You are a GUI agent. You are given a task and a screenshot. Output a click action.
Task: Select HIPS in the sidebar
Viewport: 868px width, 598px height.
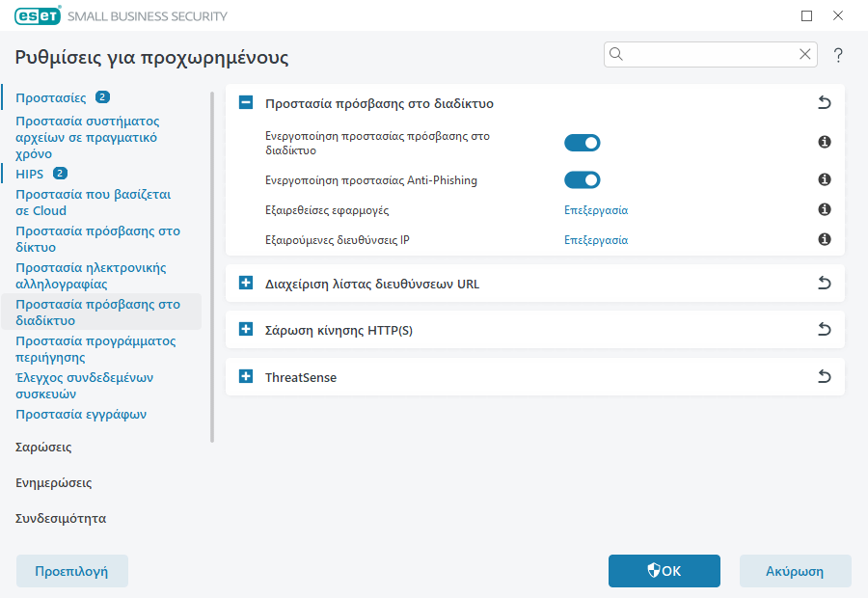29,174
